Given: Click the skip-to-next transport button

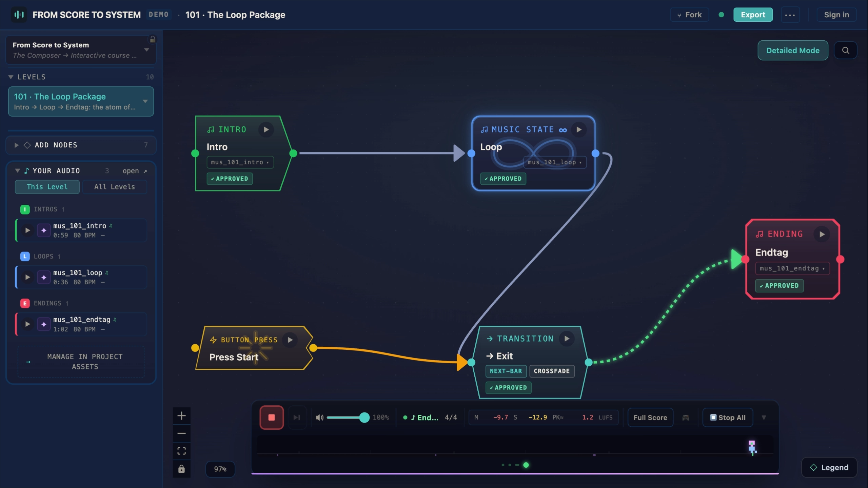Looking at the screenshot, I should 297,418.
